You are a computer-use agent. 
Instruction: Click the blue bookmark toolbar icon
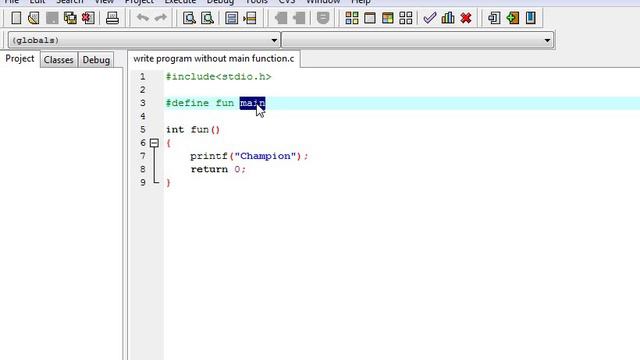[531, 18]
